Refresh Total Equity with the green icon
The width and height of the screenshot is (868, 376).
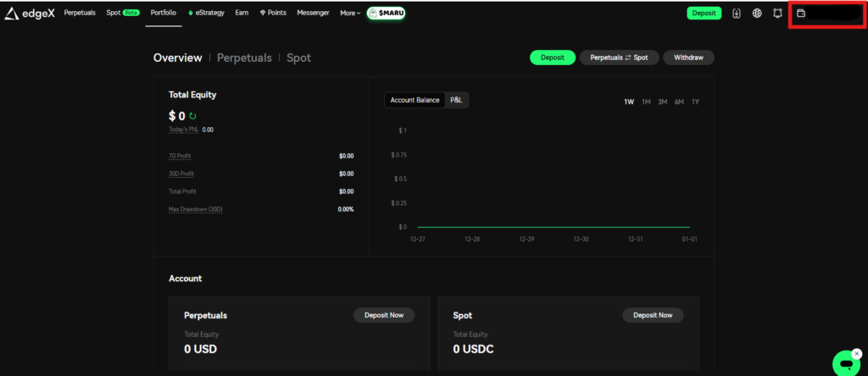(x=192, y=116)
